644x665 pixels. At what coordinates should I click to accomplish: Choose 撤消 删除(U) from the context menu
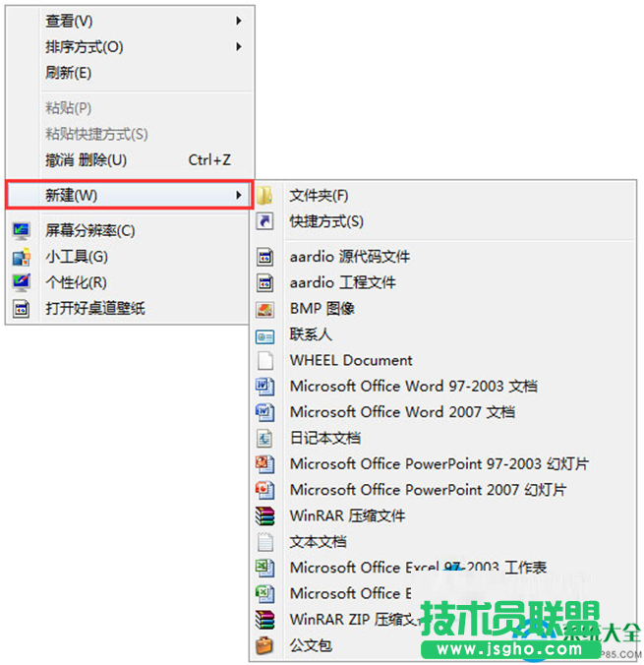[87, 159]
